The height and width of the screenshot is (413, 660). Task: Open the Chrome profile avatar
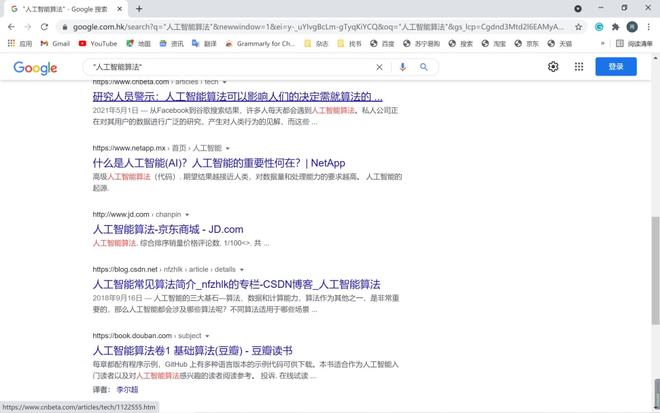[x=632, y=27]
